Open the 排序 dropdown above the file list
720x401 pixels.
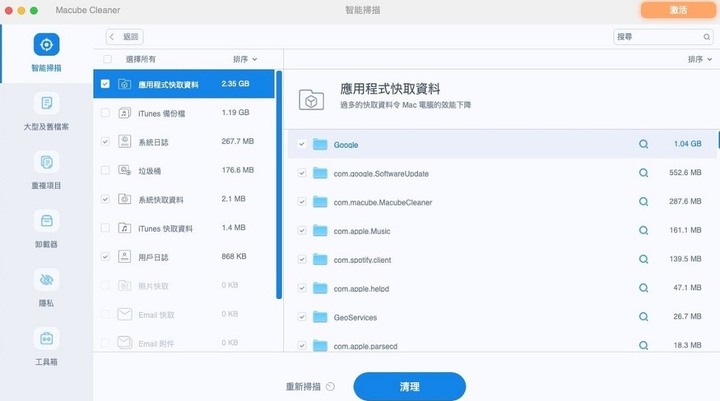pos(699,59)
